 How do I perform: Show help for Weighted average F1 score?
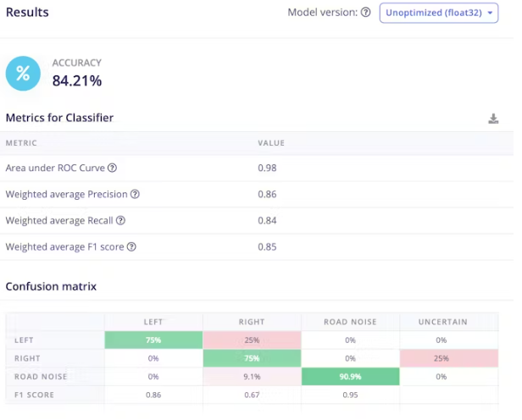[x=131, y=247]
